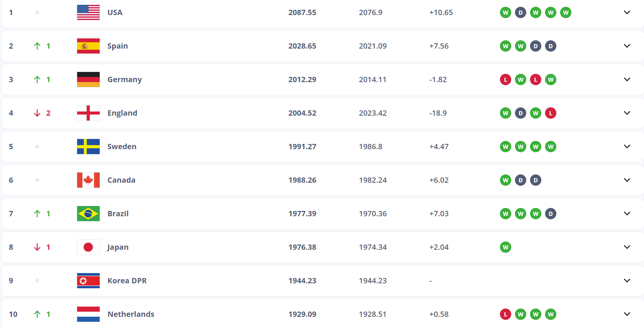This screenshot has height=327, width=644.
Task: Click the USA flag icon
Action: (88, 12)
